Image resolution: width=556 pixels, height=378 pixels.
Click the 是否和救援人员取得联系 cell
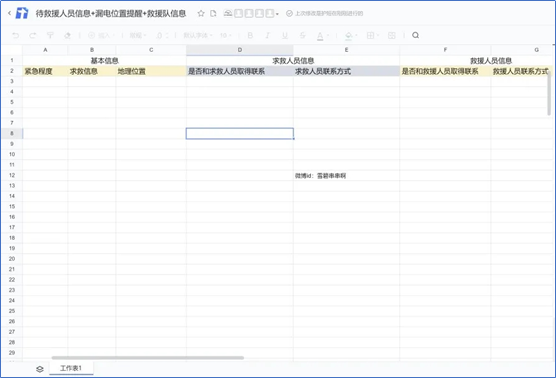tap(445, 71)
